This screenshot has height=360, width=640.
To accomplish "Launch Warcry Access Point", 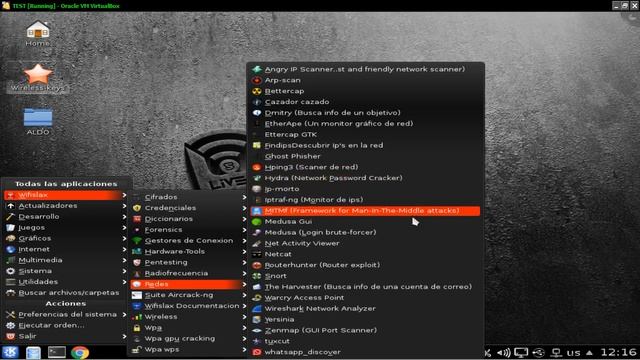I will click(365, 298).
